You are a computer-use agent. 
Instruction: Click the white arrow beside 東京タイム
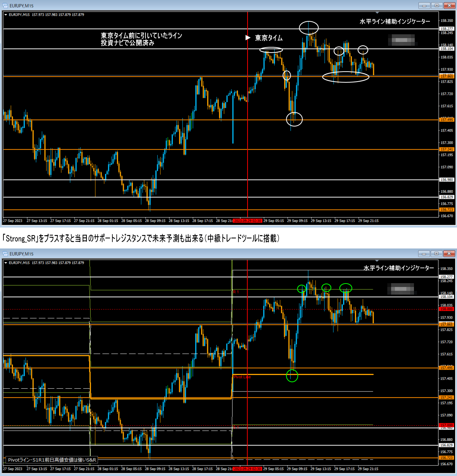248,38
